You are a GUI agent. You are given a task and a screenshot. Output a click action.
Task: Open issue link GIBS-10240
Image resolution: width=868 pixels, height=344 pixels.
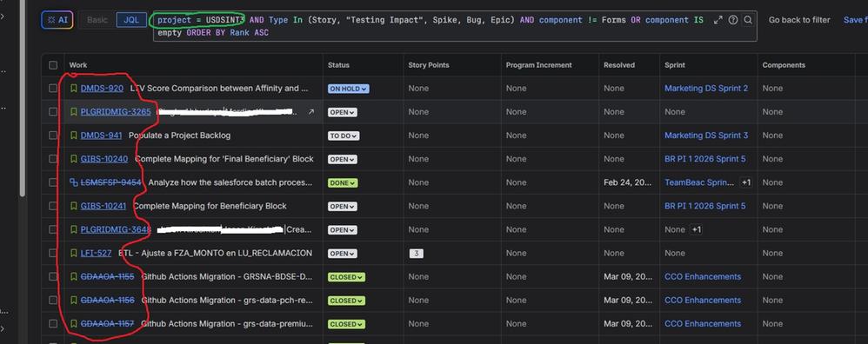[x=104, y=159]
